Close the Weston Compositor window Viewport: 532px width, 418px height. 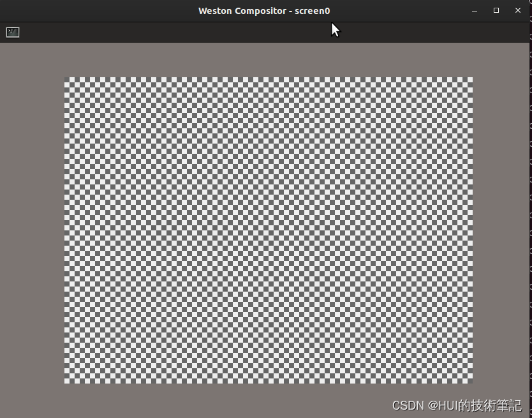tap(518, 10)
